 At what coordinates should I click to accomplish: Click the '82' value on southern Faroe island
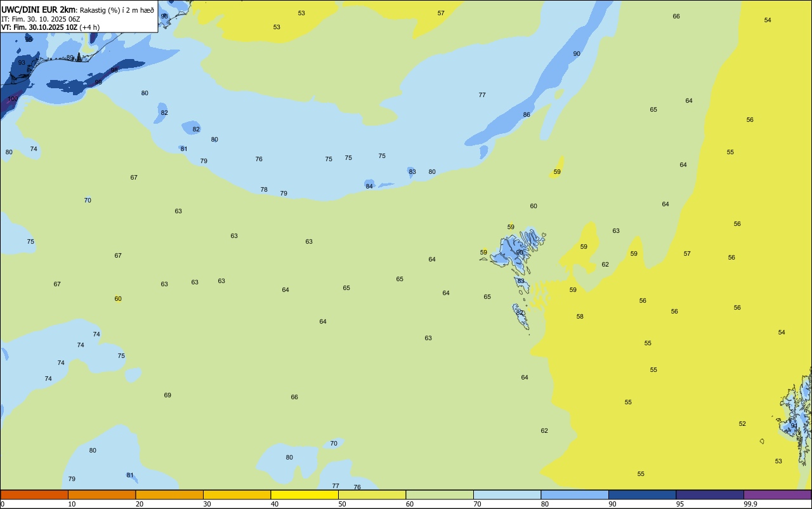point(520,312)
